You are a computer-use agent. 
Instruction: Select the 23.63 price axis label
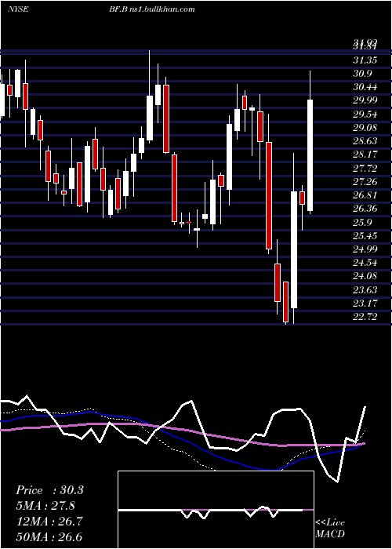click(365, 289)
